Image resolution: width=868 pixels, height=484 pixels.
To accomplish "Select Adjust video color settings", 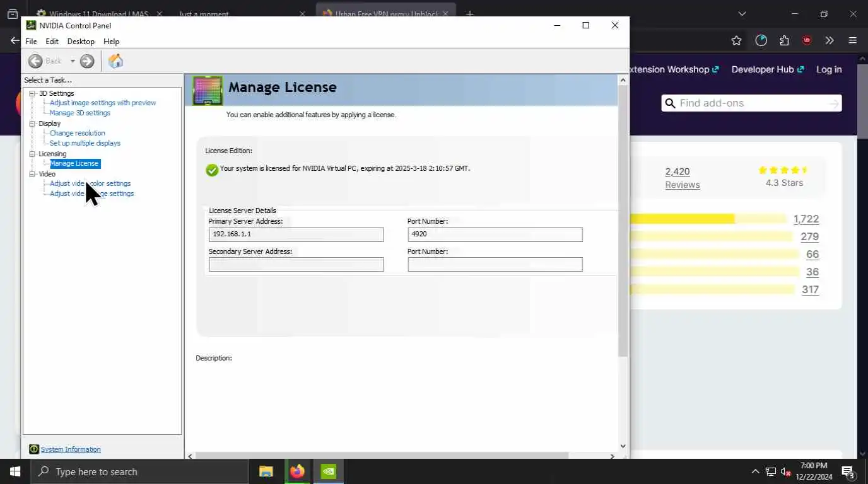I will point(90,183).
